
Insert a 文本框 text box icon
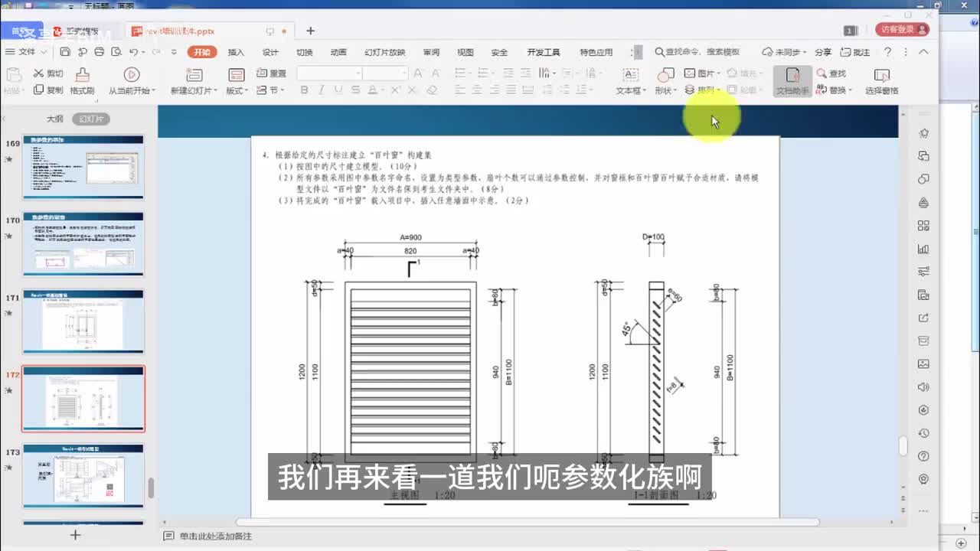pos(630,74)
